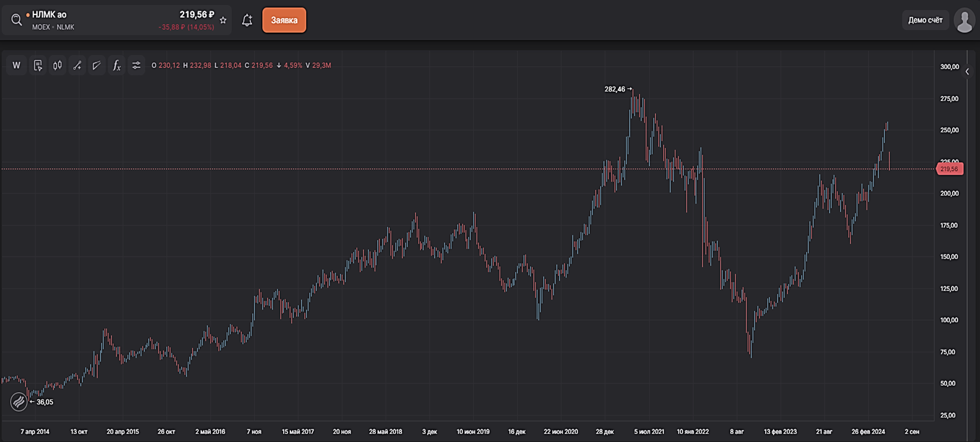Image resolution: width=980 pixels, height=442 pixels.
Task: Click the round logo at chart bottom-left
Action: click(19, 402)
